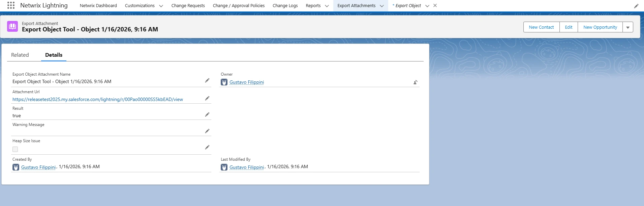Click the Result value "true"
The width and height of the screenshot is (644, 206).
tap(17, 115)
